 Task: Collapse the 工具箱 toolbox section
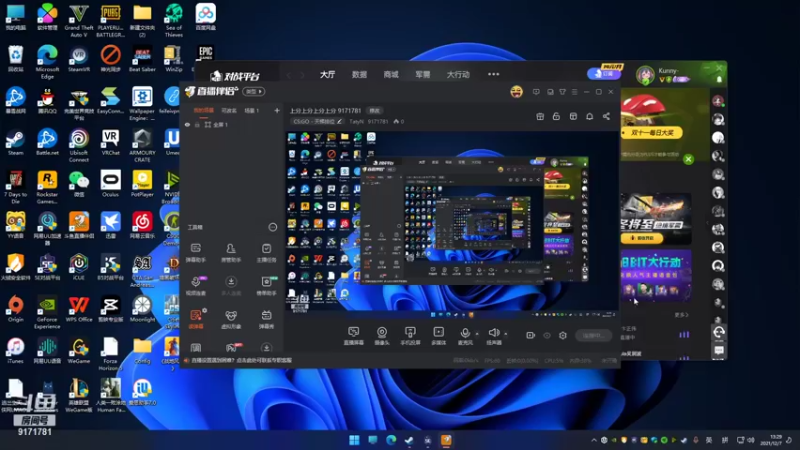272,227
